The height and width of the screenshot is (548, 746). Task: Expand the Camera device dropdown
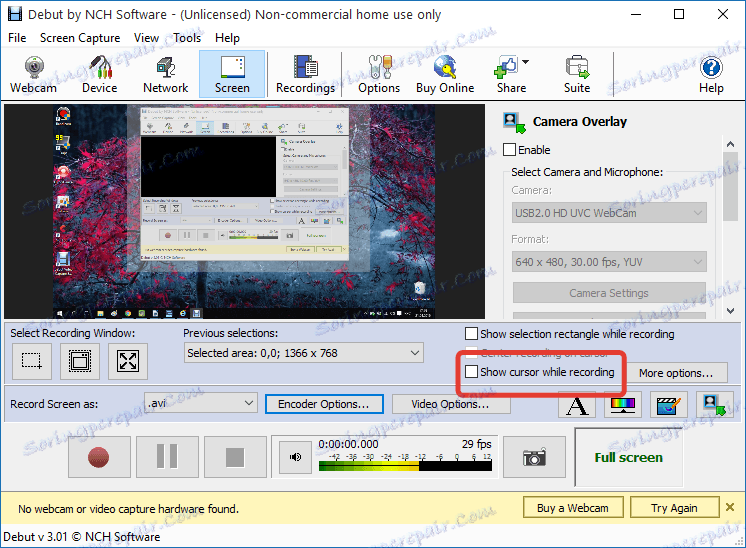[609, 213]
